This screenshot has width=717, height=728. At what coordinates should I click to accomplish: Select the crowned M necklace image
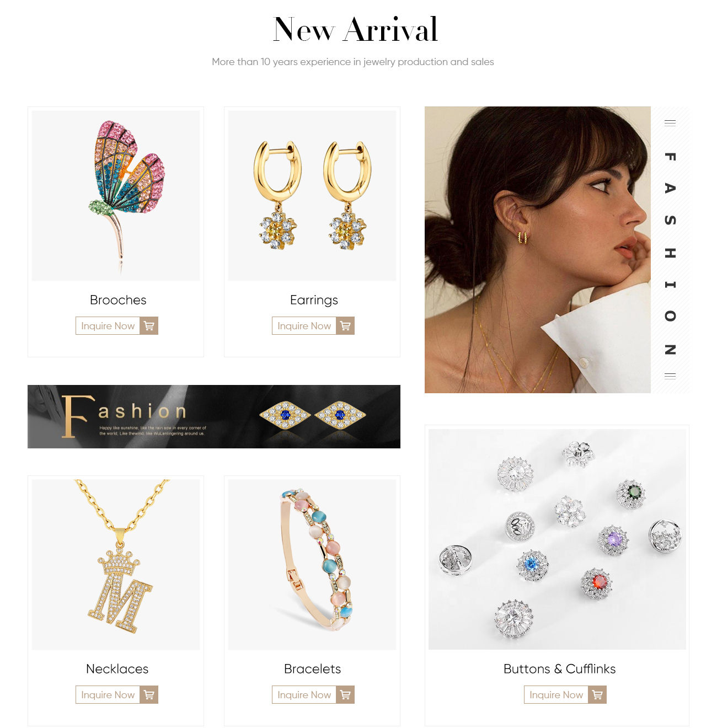116,565
